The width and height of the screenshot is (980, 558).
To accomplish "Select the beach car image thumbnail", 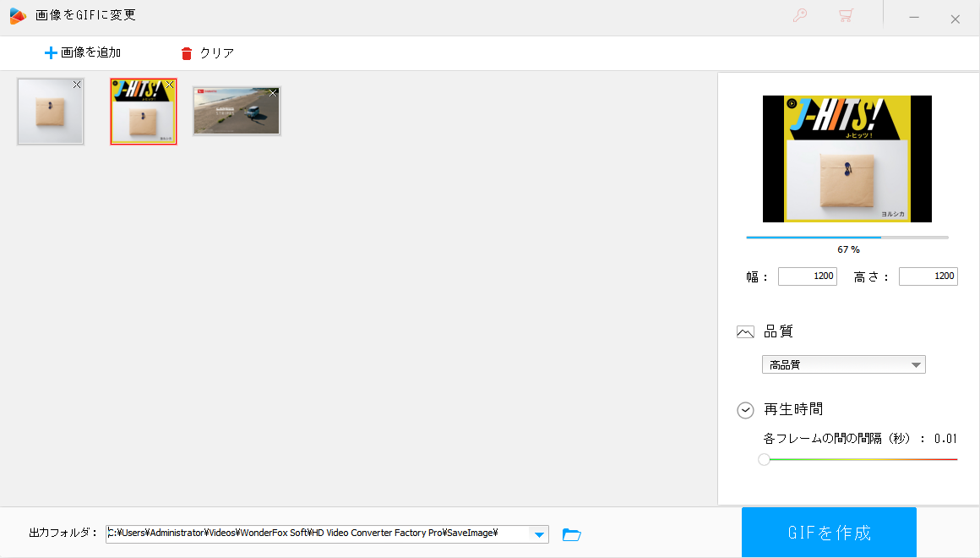I will coord(235,112).
